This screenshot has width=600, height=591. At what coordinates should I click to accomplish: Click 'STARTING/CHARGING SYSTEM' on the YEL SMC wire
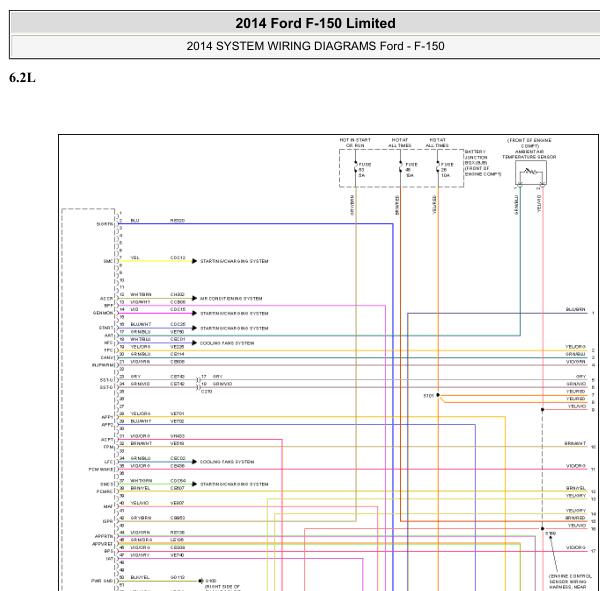coord(234,261)
